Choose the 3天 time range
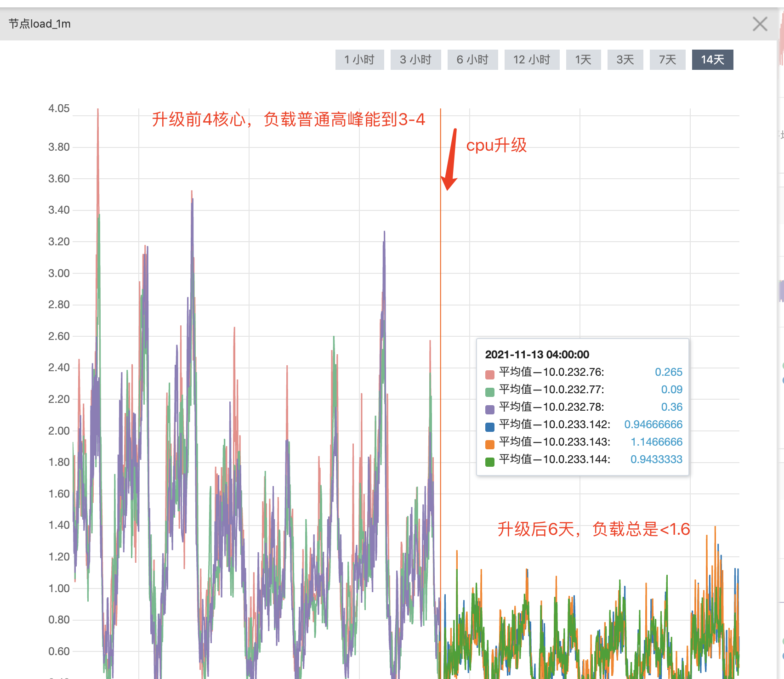The height and width of the screenshot is (679, 784). (625, 60)
